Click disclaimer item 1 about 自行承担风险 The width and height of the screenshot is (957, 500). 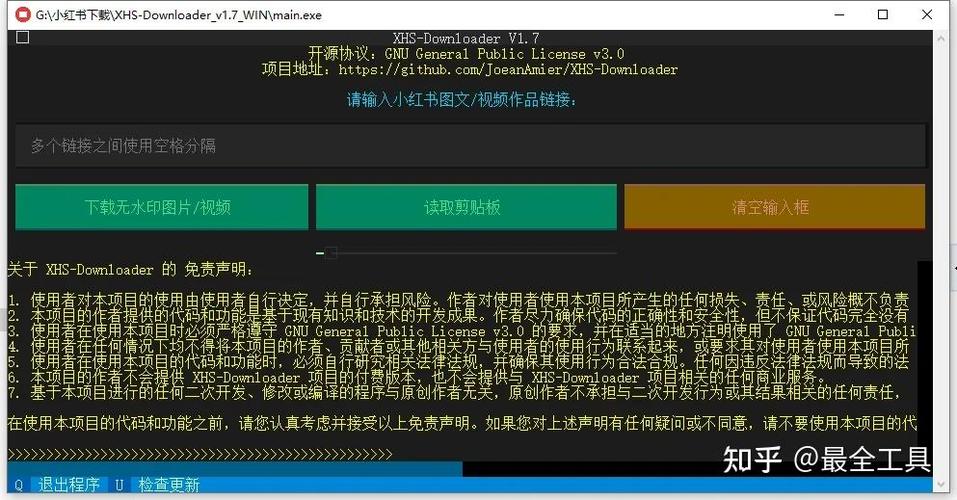coord(458,300)
